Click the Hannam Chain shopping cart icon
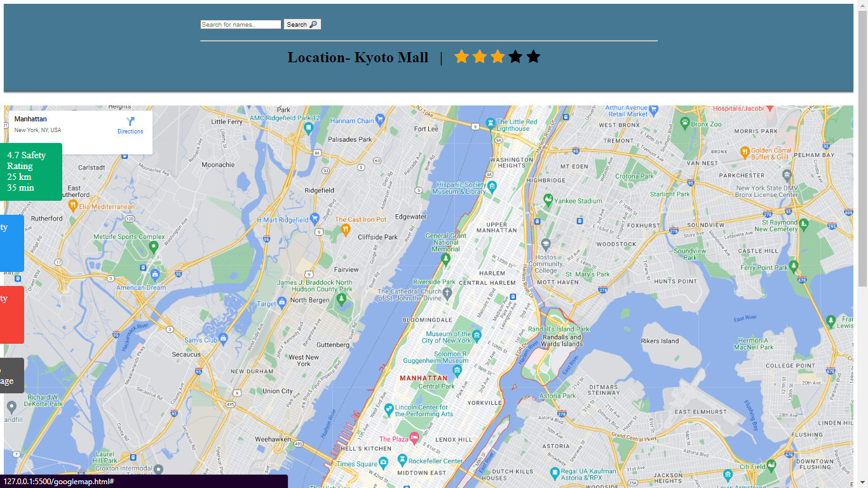 380,119
